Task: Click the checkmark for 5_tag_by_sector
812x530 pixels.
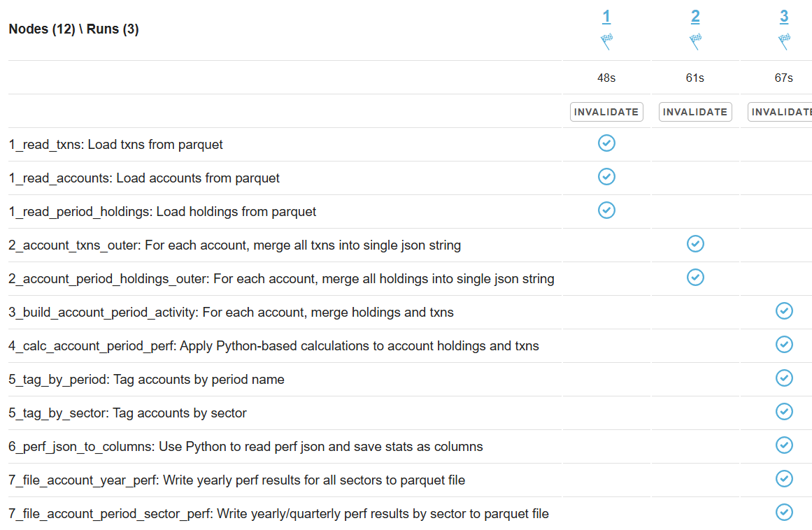Action: [784, 412]
